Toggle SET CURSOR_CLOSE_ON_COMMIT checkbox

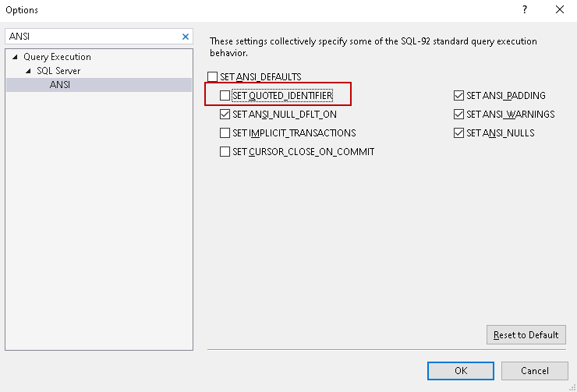(x=225, y=151)
